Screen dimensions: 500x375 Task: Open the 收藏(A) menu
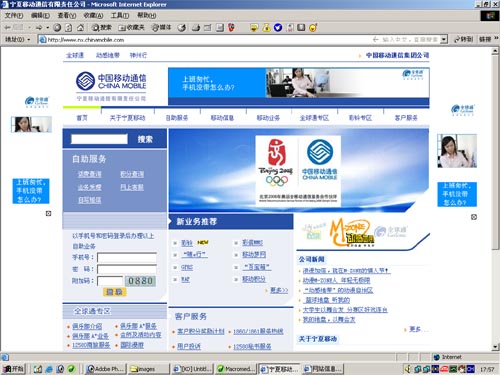click(x=93, y=15)
